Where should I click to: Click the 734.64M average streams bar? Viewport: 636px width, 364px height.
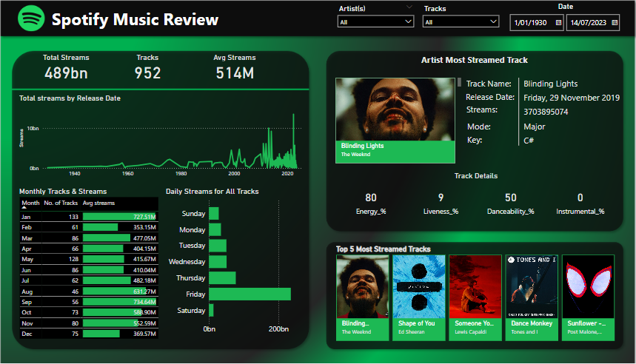click(119, 302)
